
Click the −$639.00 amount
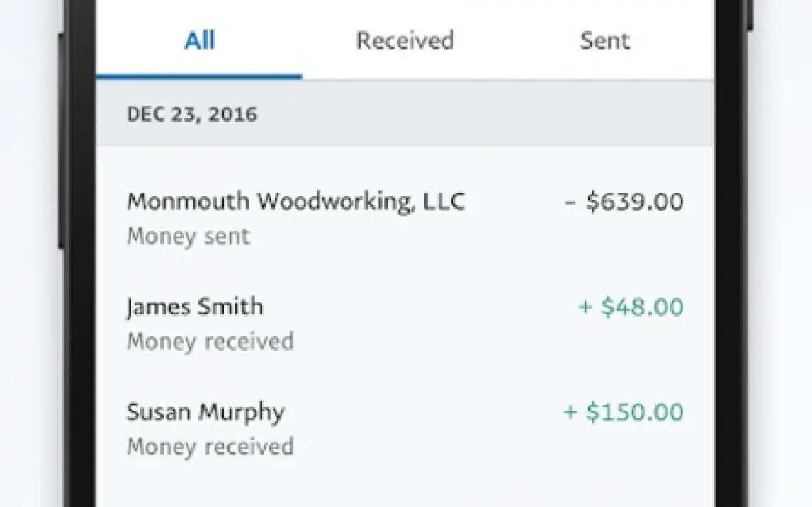(624, 203)
